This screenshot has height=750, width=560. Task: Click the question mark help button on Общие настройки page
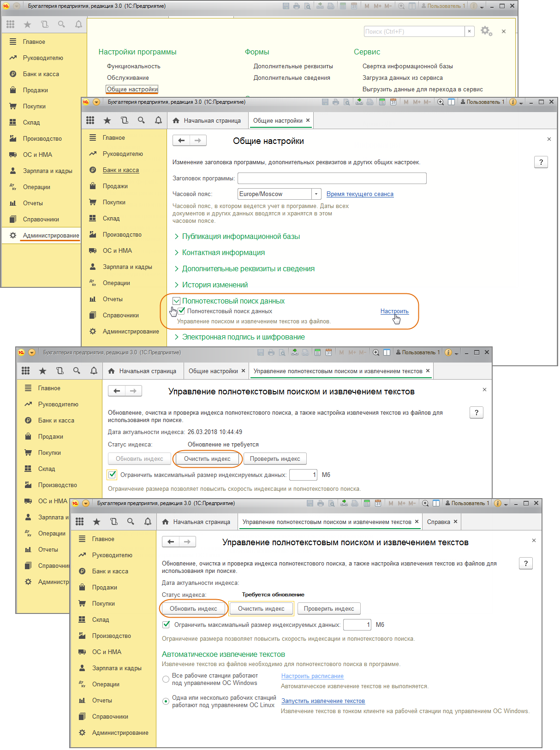541,162
